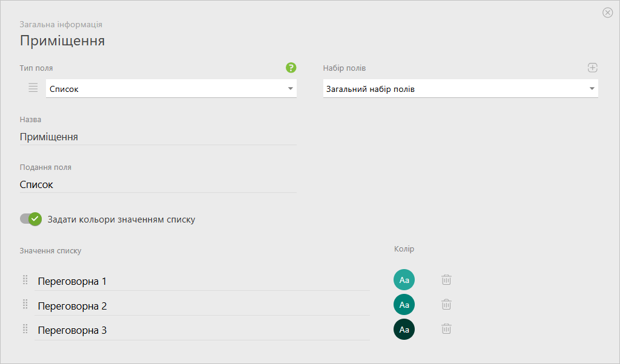
Task: Add a new field set with plus icon
Action: click(x=592, y=68)
